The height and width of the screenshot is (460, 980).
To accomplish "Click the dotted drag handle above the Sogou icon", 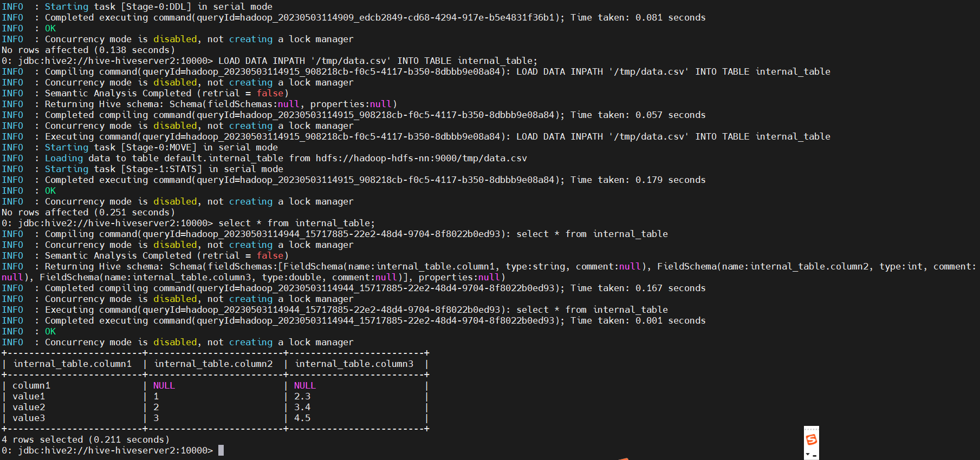I will pos(811,429).
